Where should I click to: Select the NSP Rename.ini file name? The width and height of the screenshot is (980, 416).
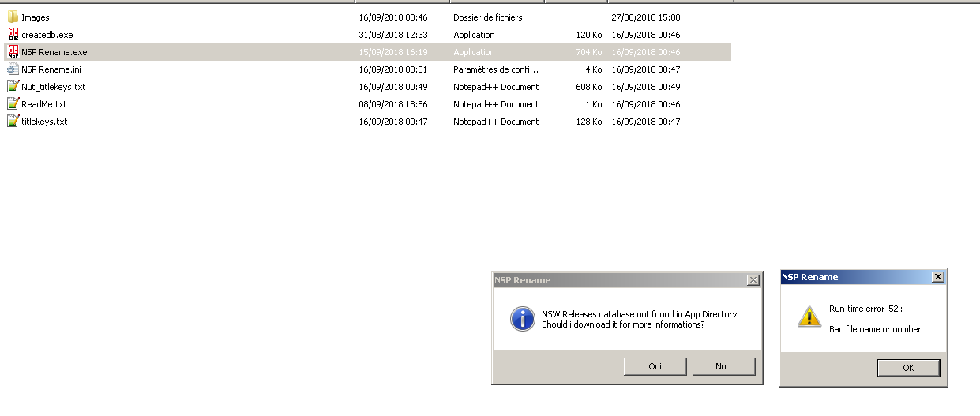tap(51, 69)
